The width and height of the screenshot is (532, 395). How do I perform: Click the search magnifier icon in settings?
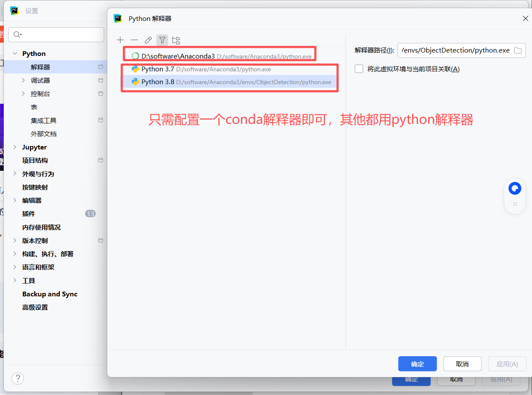pyautogui.click(x=18, y=35)
